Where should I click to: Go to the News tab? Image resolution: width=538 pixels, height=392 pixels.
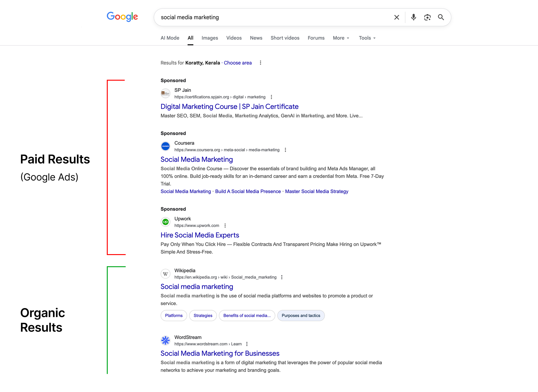256,38
